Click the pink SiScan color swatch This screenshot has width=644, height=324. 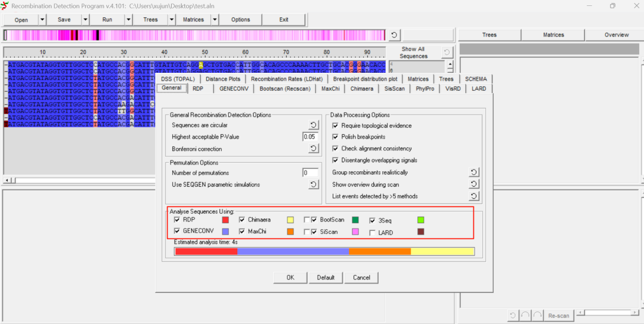tap(355, 232)
